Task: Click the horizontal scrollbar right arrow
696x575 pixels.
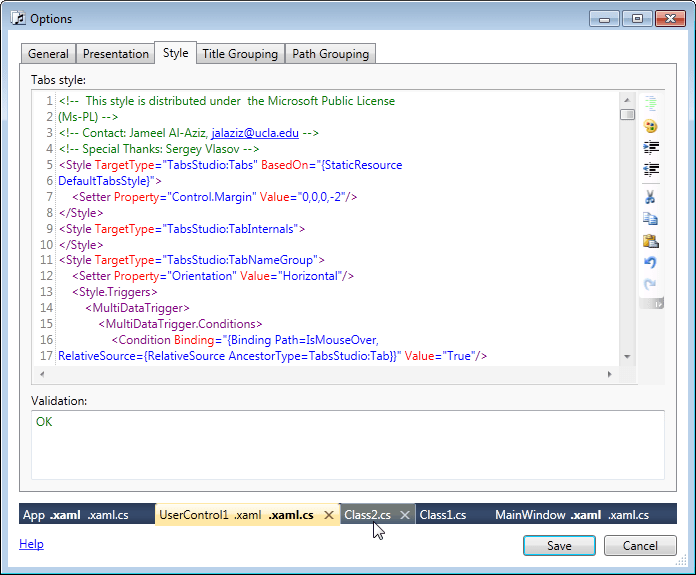Action: pyautogui.click(x=609, y=374)
